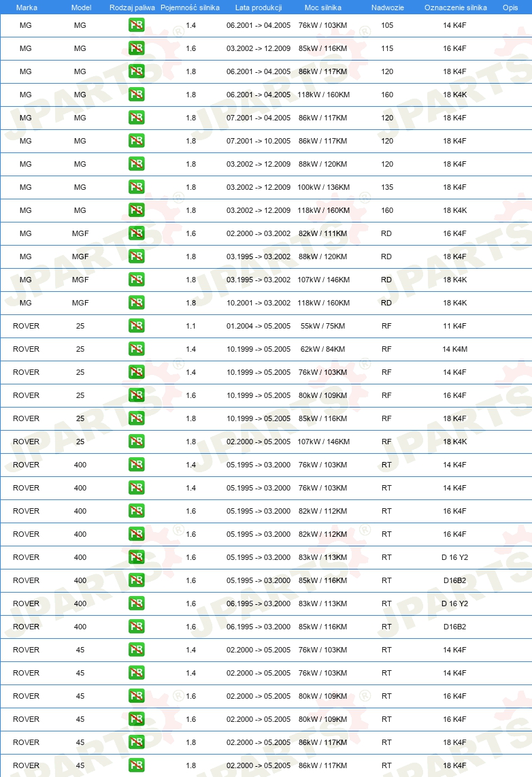Image resolution: width=532 pixels, height=777 pixels.
Task: Select body value '115' cell
Action: 387,48
